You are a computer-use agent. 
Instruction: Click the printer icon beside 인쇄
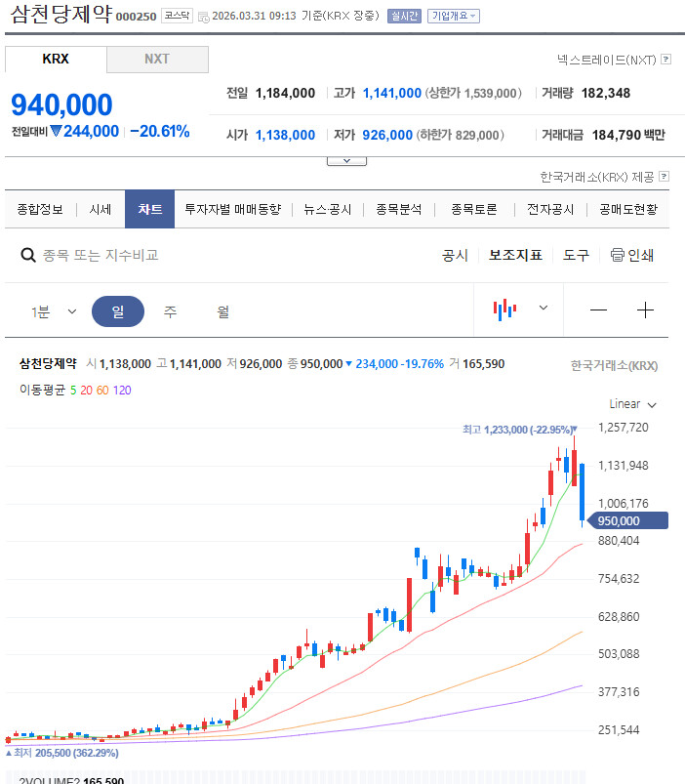click(x=617, y=255)
